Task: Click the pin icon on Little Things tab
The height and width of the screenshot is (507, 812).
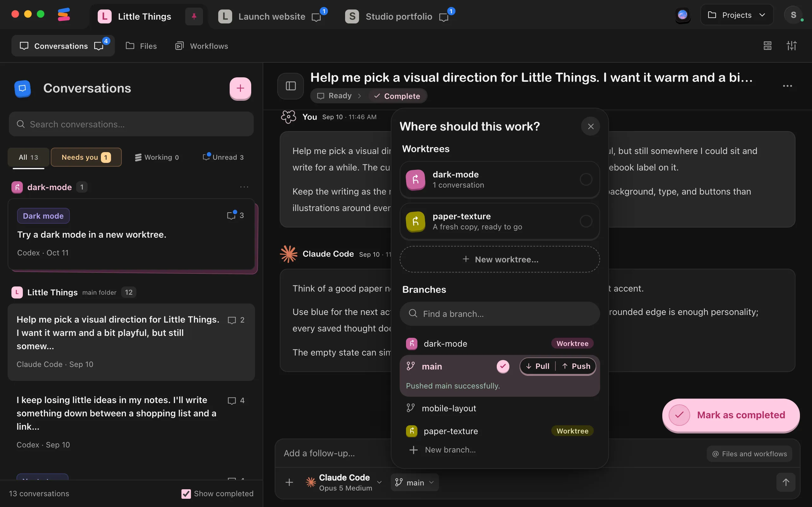Action: (194, 16)
